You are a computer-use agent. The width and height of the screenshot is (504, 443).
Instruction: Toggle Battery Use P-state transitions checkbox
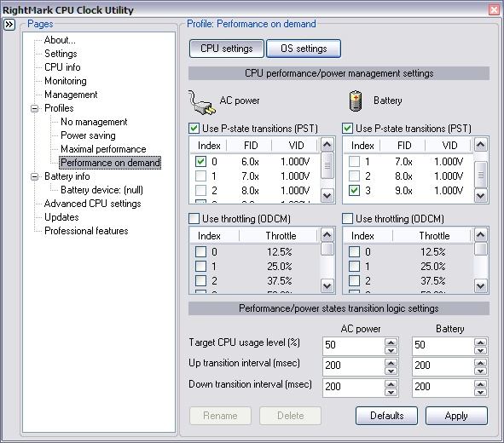(x=347, y=129)
